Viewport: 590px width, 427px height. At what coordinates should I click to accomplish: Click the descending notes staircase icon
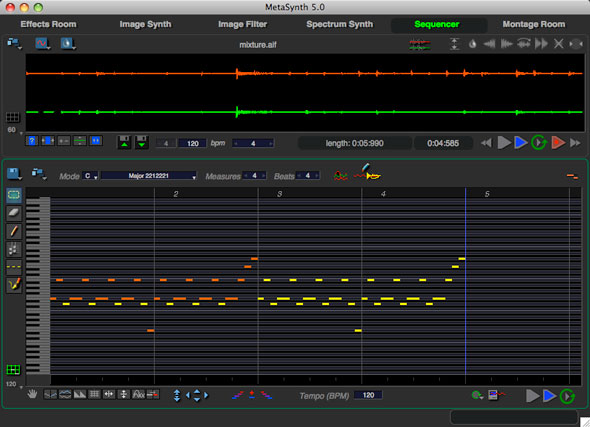tap(266, 395)
